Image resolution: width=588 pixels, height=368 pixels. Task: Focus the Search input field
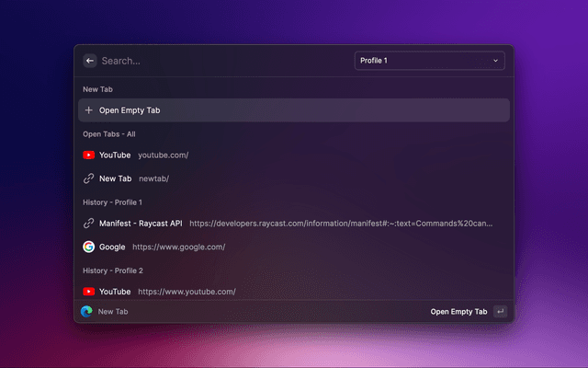coord(220,61)
